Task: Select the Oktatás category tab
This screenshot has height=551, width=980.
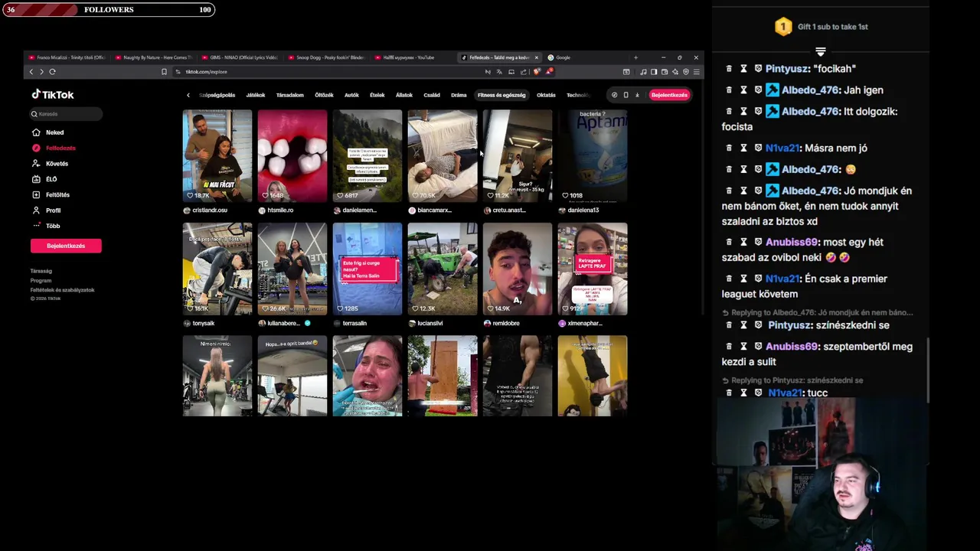Action: point(546,95)
